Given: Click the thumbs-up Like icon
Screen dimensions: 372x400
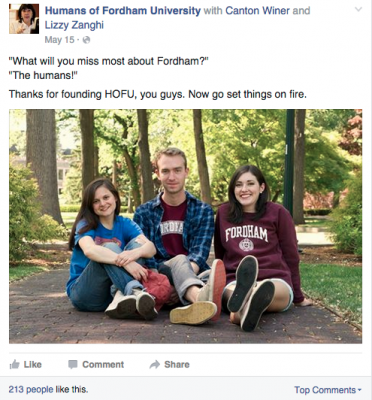Looking at the screenshot, I should point(14,364).
